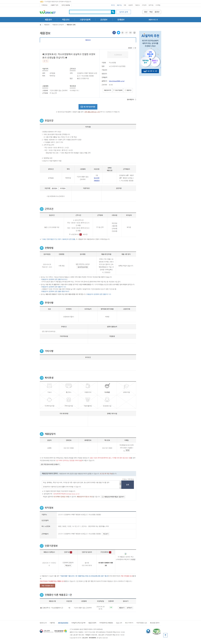This screenshot has height=644, width=201.
Task: Share job posting on Facebook
Action: click(x=114, y=33)
